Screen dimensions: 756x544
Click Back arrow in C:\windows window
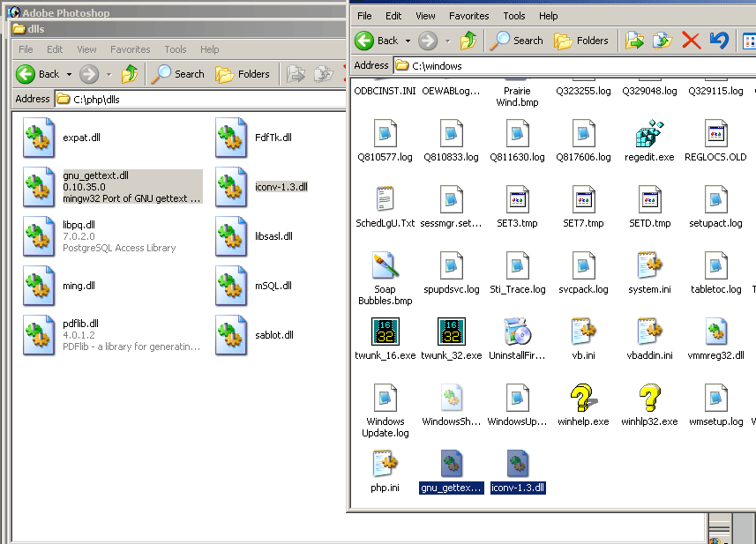click(x=364, y=41)
